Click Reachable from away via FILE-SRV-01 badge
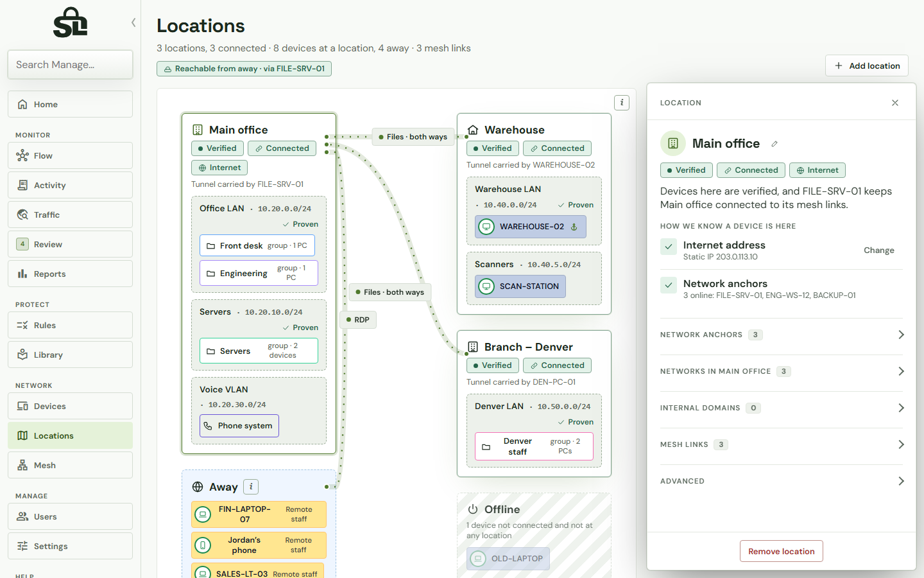Viewport: 924px width, 578px height. [x=244, y=69]
